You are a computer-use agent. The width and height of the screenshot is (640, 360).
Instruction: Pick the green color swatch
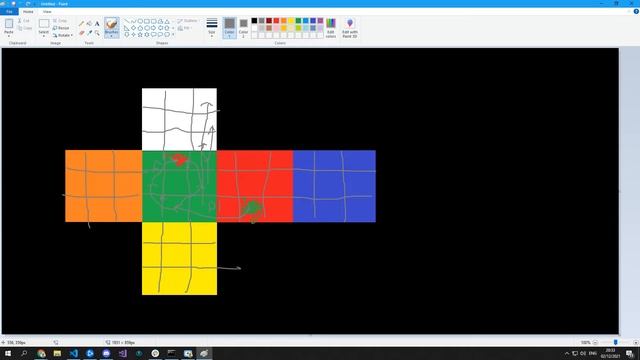tap(298, 20)
